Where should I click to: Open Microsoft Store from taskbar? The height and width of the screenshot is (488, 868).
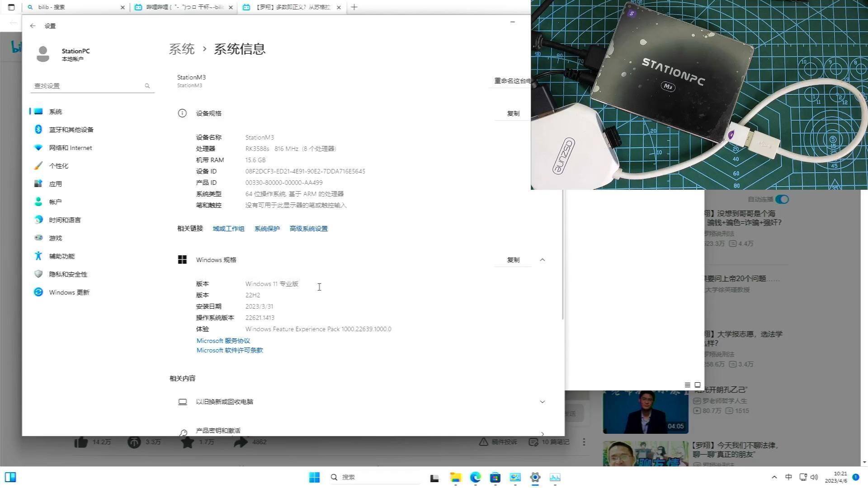click(x=495, y=477)
